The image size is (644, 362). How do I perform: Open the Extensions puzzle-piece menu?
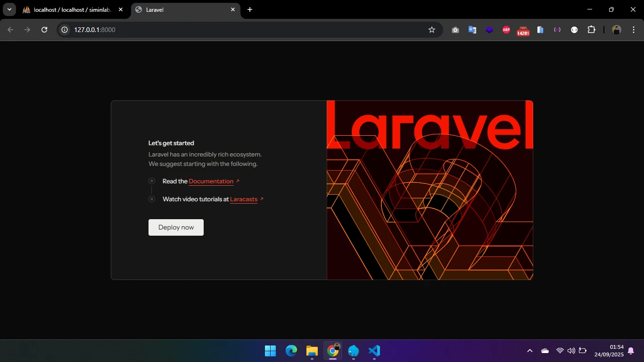pyautogui.click(x=591, y=30)
